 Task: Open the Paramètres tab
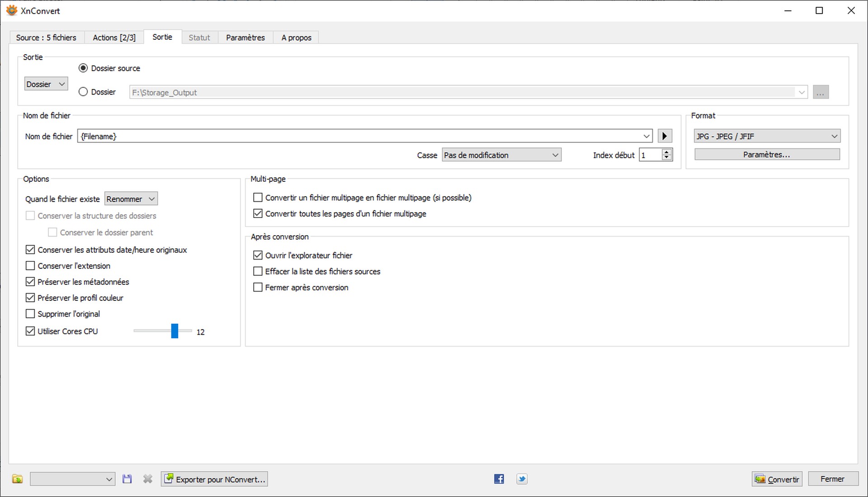pos(245,38)
